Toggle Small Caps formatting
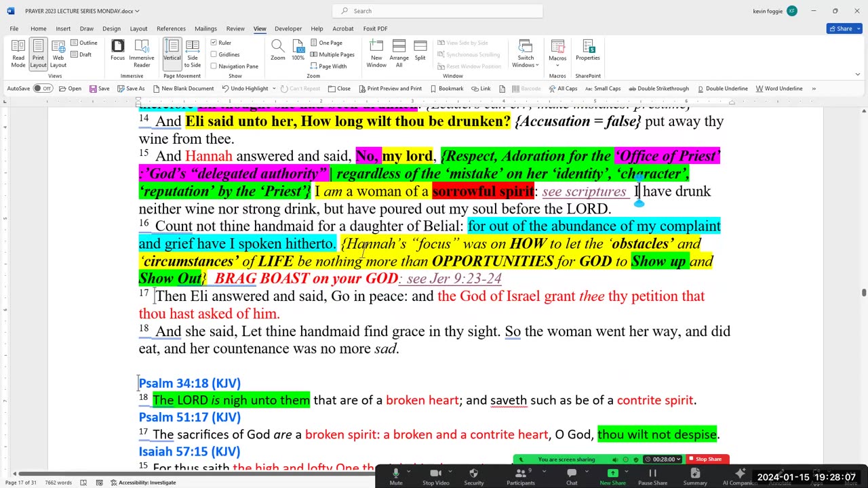Screen dimensions: 868x488 602,88
